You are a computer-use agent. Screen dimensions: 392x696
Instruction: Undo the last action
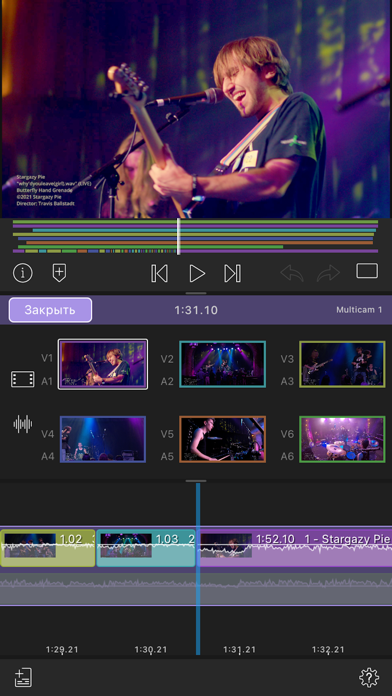(x=292, y=273)
